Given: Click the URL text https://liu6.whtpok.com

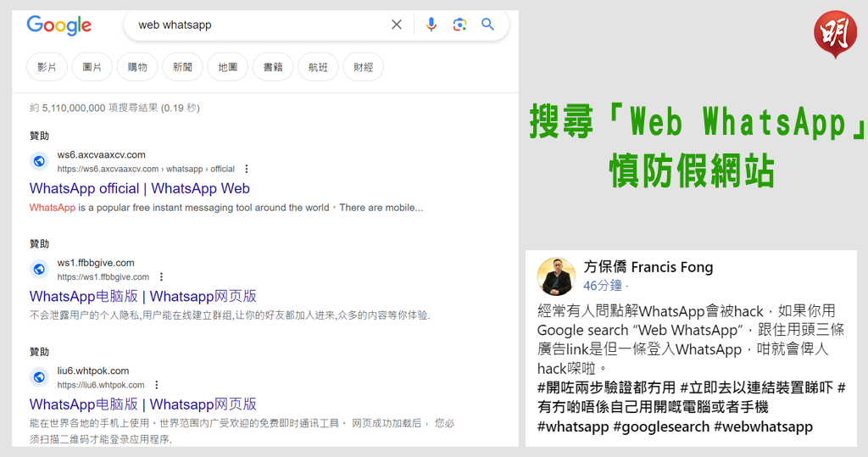Looking at the screenshot, I should click(x=101, y=385).
